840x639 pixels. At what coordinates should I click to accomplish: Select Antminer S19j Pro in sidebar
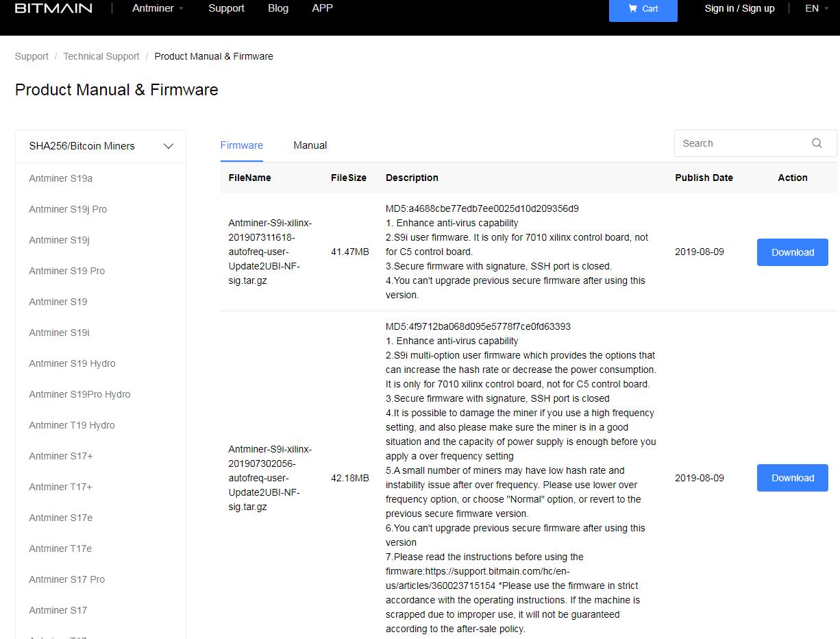click(x=68, y=209)
